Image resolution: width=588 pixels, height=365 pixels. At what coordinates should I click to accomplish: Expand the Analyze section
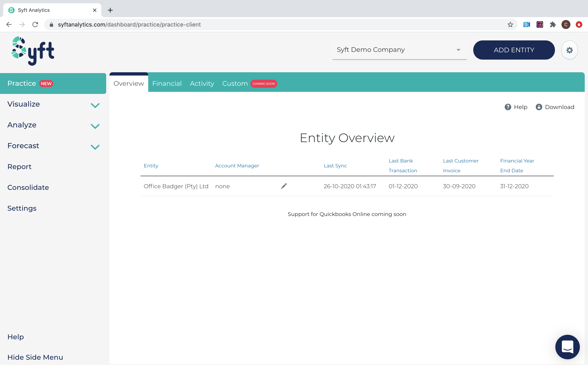(x=95, y=126)
